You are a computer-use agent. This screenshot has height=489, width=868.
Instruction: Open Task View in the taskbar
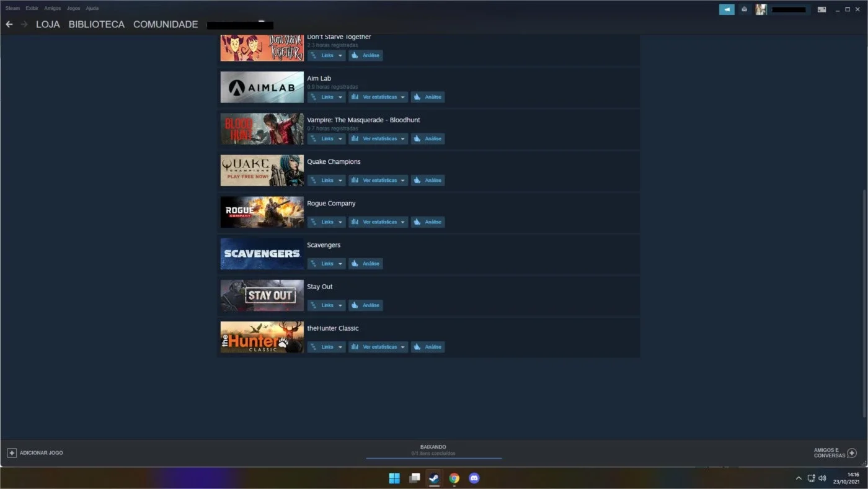(415, 478)
